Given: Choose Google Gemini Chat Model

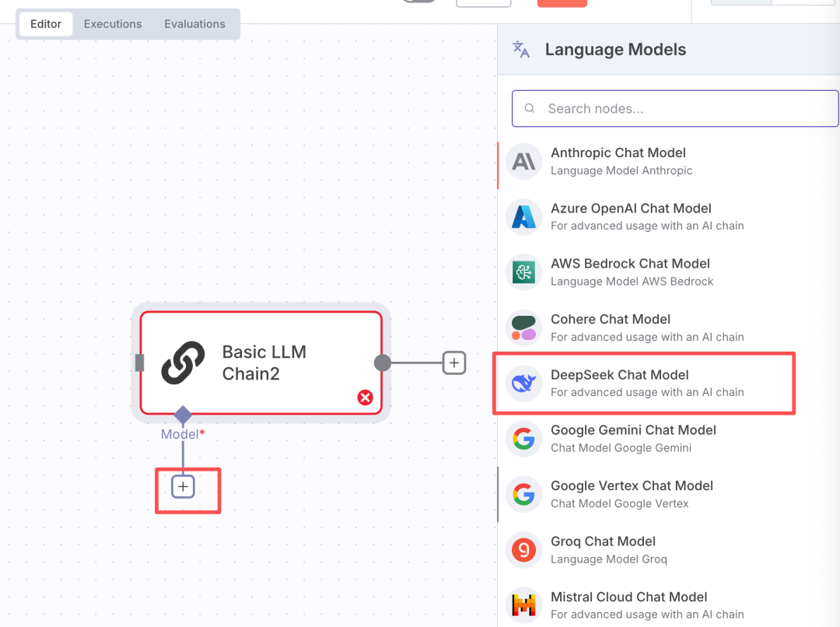Looking at the screenshot, I should [x=669, y=439].
